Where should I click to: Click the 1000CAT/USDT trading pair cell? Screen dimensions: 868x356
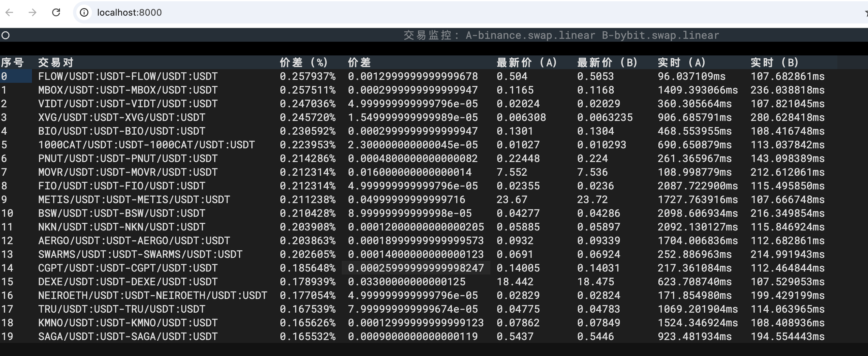pos(146,145)
